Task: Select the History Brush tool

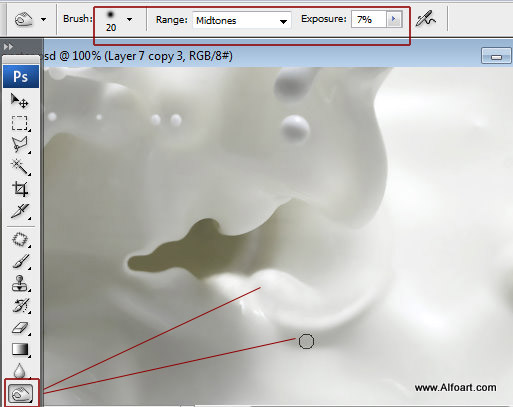Action: click(20, 306)
